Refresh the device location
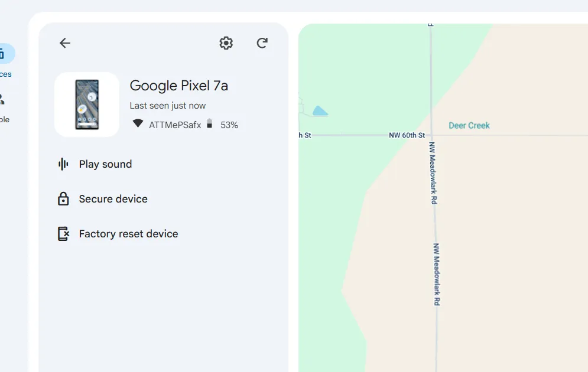Viewport: 588px width, 372px height. point(262,43)
